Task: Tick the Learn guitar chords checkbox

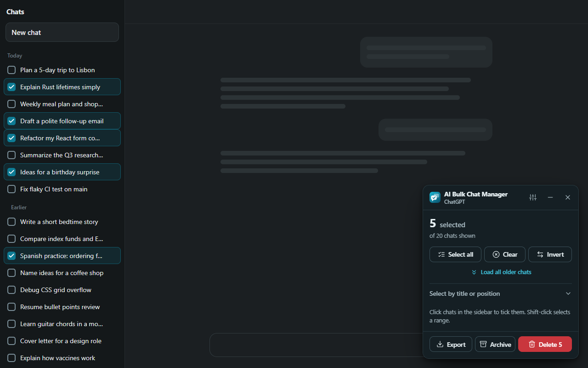Action: [x=11, y=324]
